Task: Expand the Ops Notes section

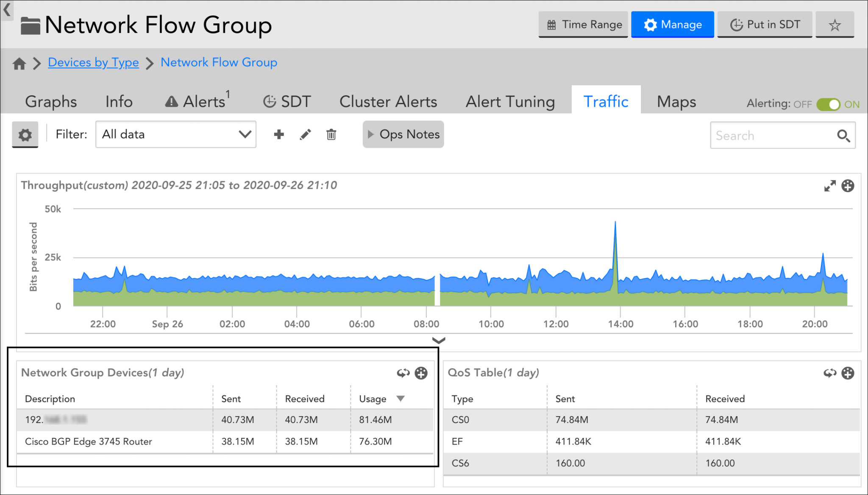Action: click(403, 135)
